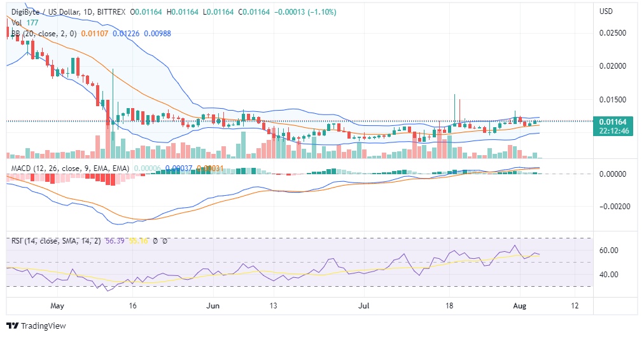Select the MACD (12, 26, close, 9) legend
This screenshot has width=644, height=337.
70,168
